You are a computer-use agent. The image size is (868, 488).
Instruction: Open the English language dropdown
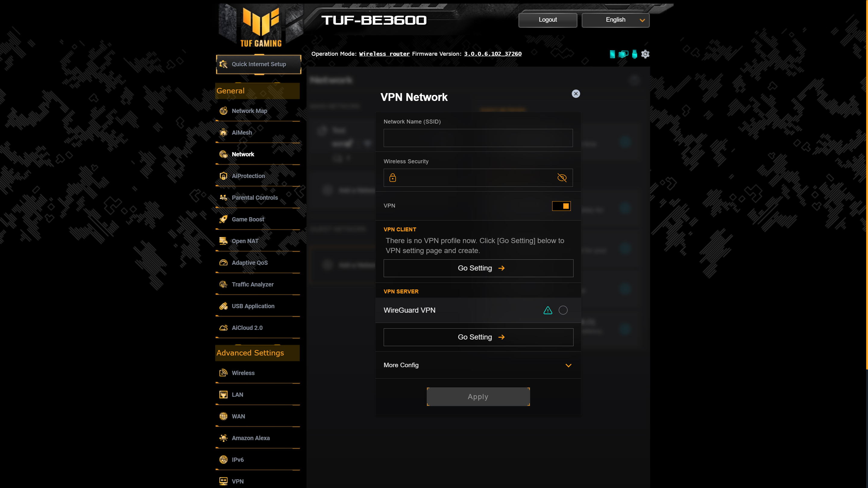[615, 20]
